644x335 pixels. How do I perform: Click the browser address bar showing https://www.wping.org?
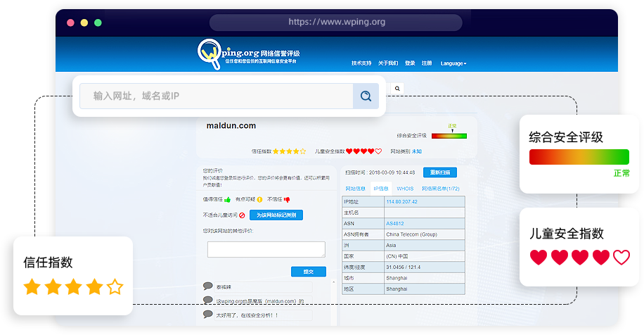[336, 23]
